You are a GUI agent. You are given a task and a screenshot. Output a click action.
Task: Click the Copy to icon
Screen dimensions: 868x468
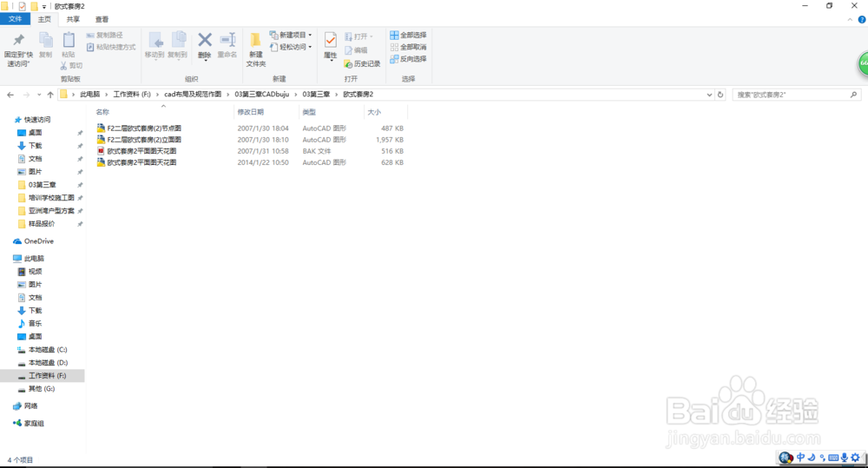click(178, 41)
